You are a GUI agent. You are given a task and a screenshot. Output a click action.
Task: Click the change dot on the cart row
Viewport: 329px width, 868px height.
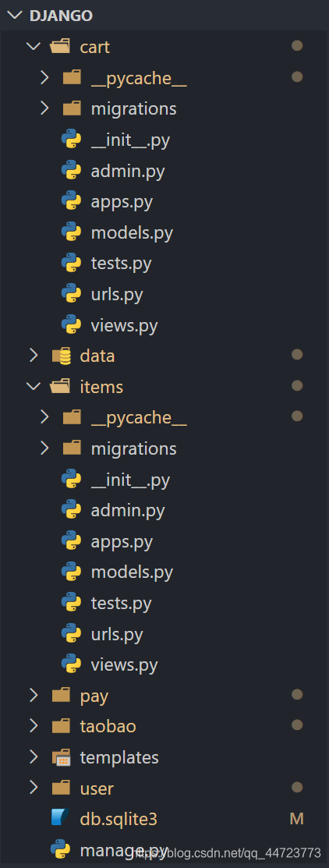point(297,46)
